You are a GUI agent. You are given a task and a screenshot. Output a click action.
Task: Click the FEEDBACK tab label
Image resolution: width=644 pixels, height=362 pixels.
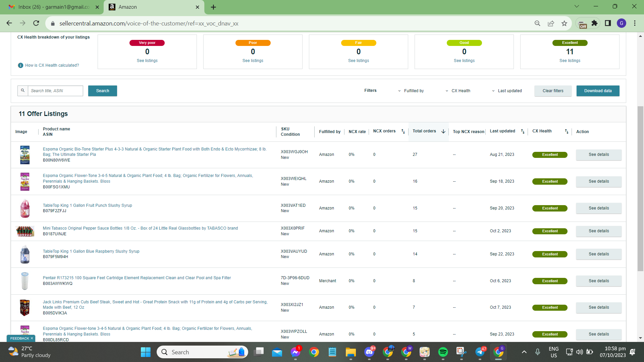point(19,339)
